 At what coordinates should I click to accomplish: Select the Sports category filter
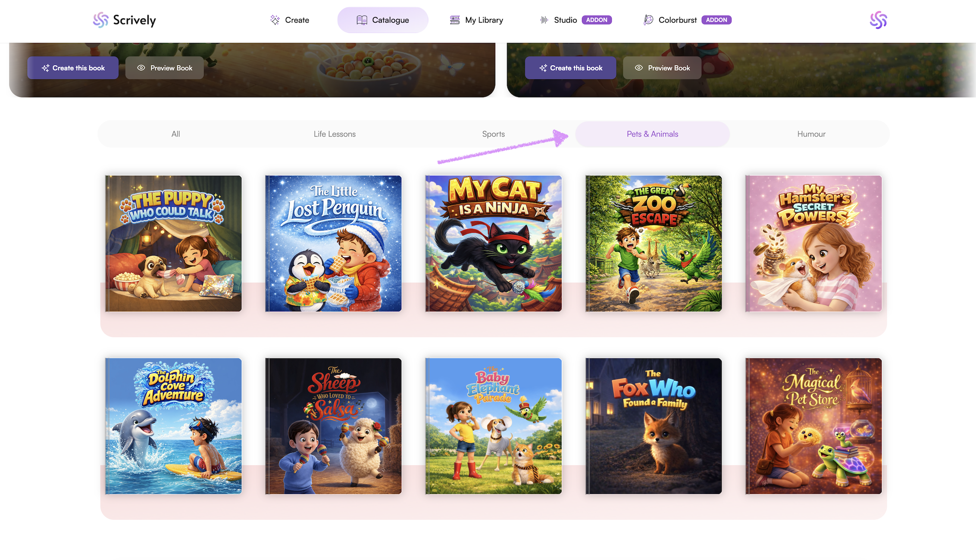pos(493,134)
